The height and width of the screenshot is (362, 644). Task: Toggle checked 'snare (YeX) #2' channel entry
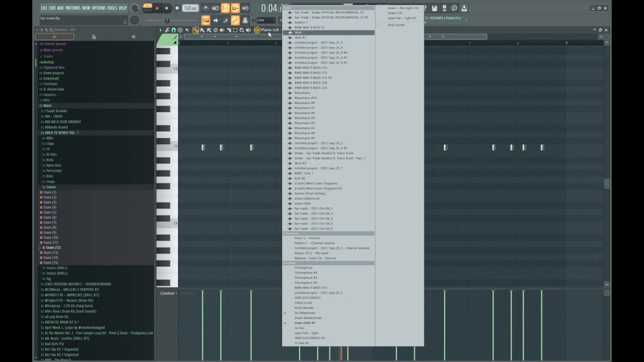[x=305, y=323]
